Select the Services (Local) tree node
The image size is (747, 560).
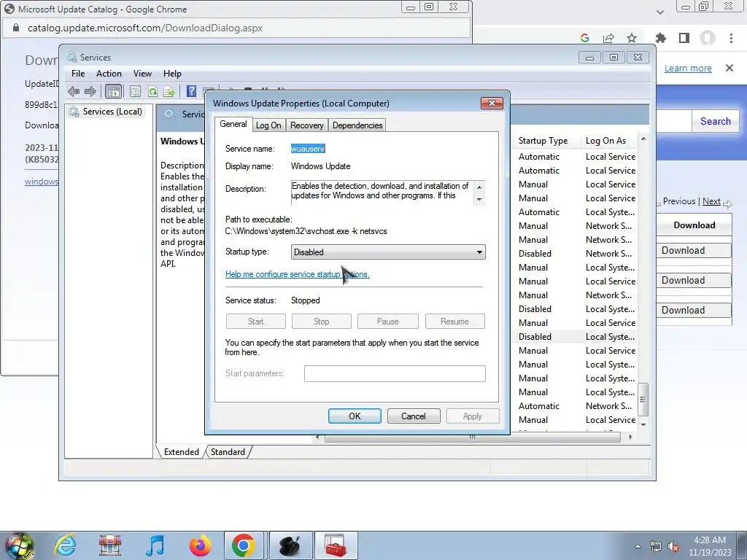pyautogui.click(x=106, y=112)
